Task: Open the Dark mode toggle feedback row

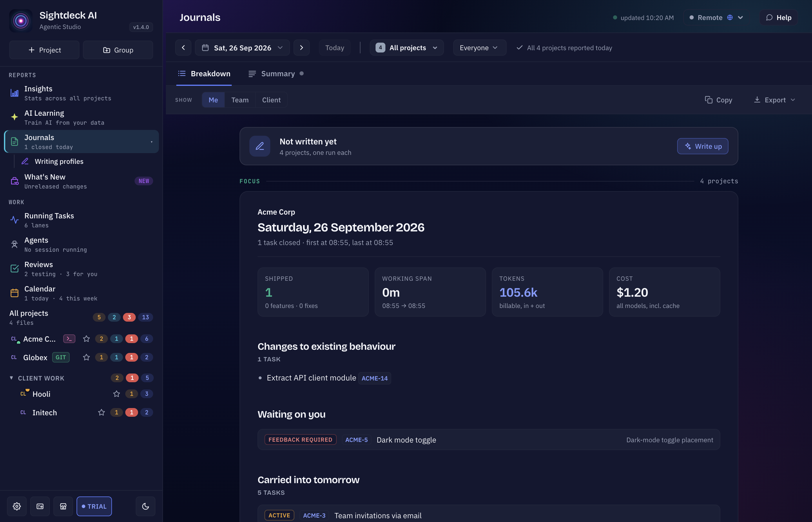Action: 489,440
